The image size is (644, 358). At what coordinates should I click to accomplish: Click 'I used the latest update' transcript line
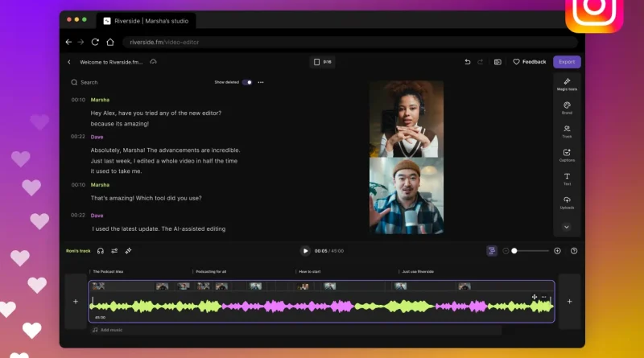click(159, 229)
